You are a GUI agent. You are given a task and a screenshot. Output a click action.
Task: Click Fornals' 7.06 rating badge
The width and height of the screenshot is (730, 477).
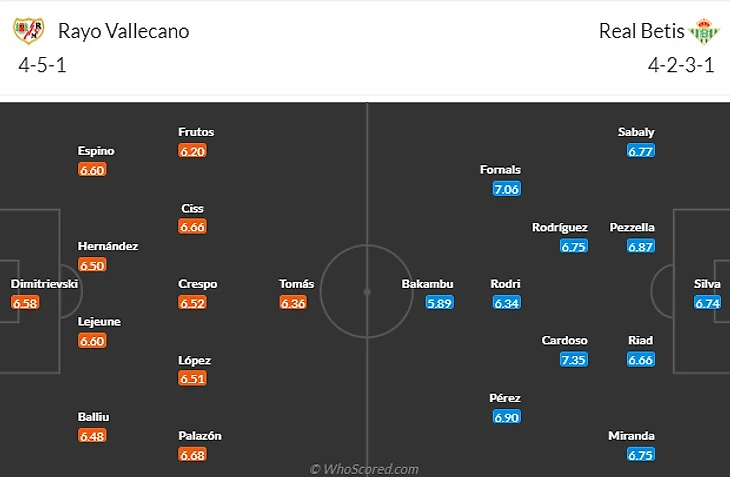pyautogui.click(x=507, y=189)
